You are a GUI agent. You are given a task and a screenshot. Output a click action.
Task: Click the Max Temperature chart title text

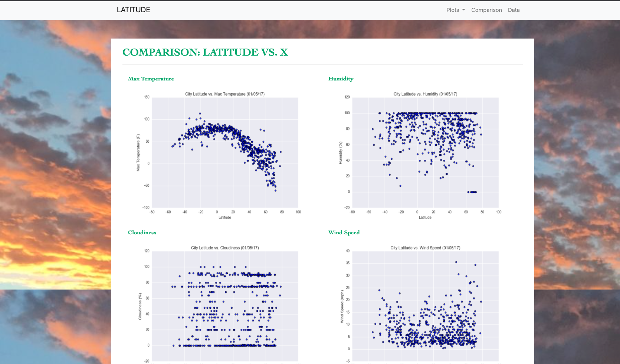pyautogui.click(x=225, y=94)
